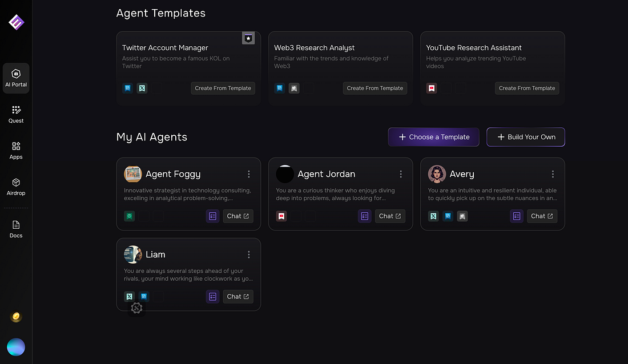Select the AI Portal sidebar tab

(x=16, y=78)
